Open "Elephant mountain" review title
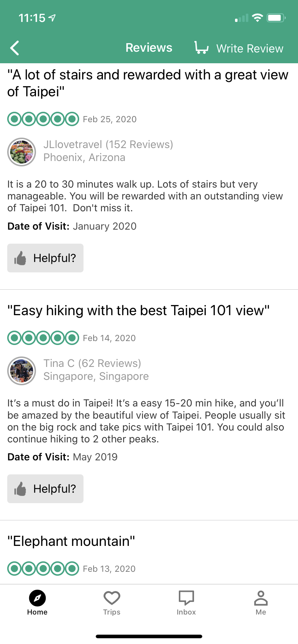298x644 pixels. click(71, 541)
